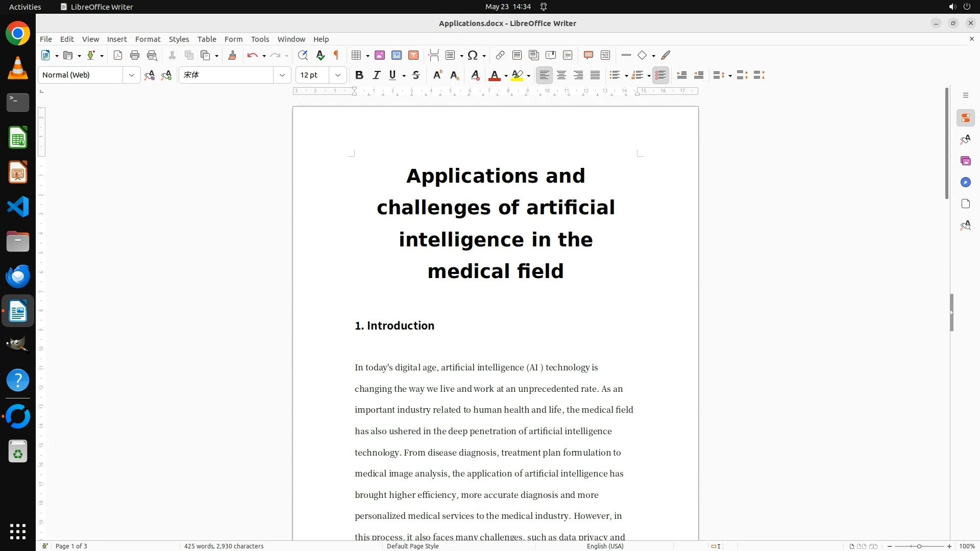This screenshot has height=551, width=980.
Task: Open the sidebar Navigator panel
Action: click(965, 183)
